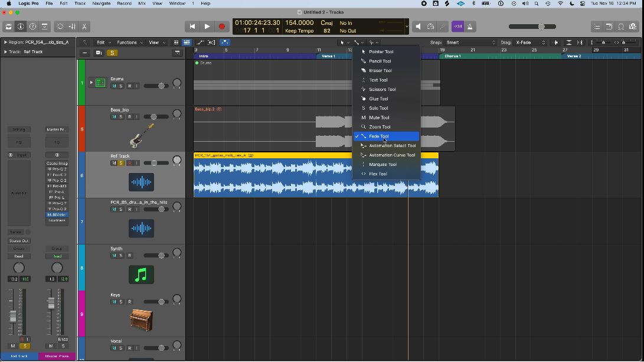Mute the Drums track
644x362 pixels.
(115, 86)
